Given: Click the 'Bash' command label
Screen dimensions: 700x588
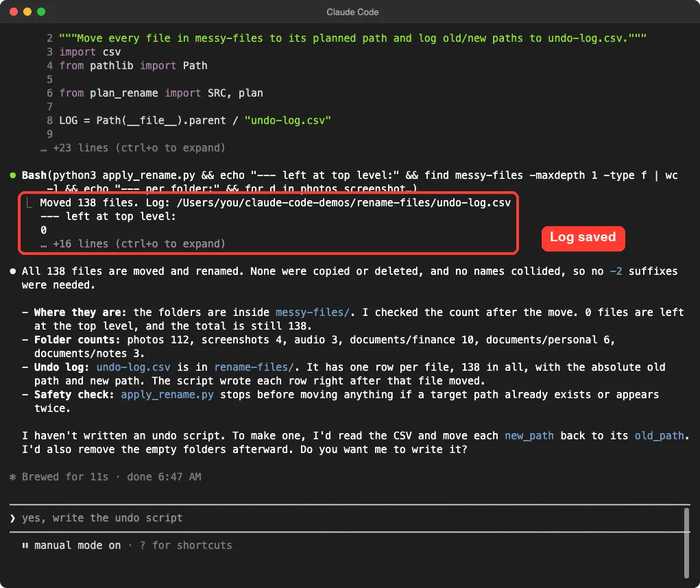Looking at the screenshot, I should pos(34,175).
